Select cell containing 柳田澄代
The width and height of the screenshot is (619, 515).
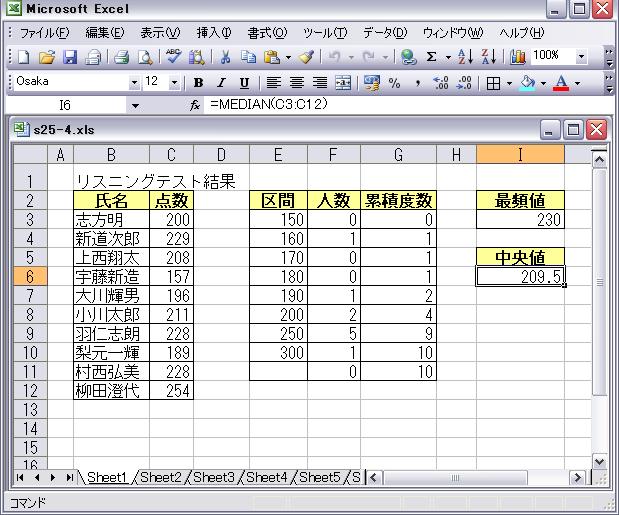[111, 391]
